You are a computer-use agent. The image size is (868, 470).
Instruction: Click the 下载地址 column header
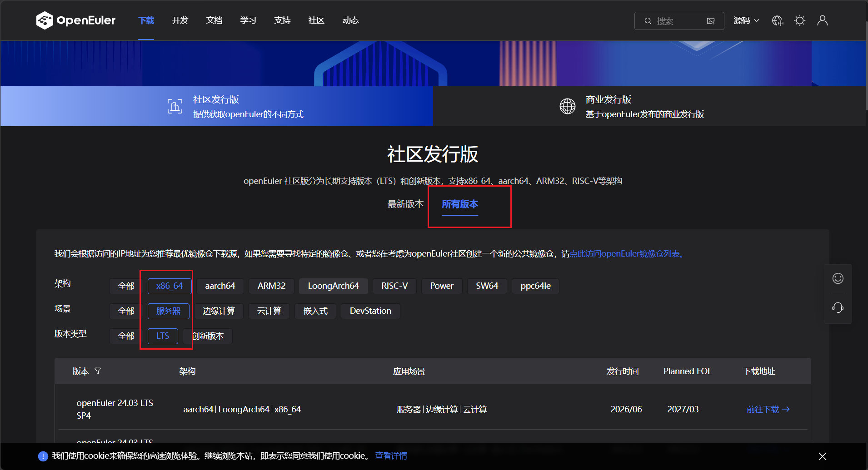click(759, 371)
